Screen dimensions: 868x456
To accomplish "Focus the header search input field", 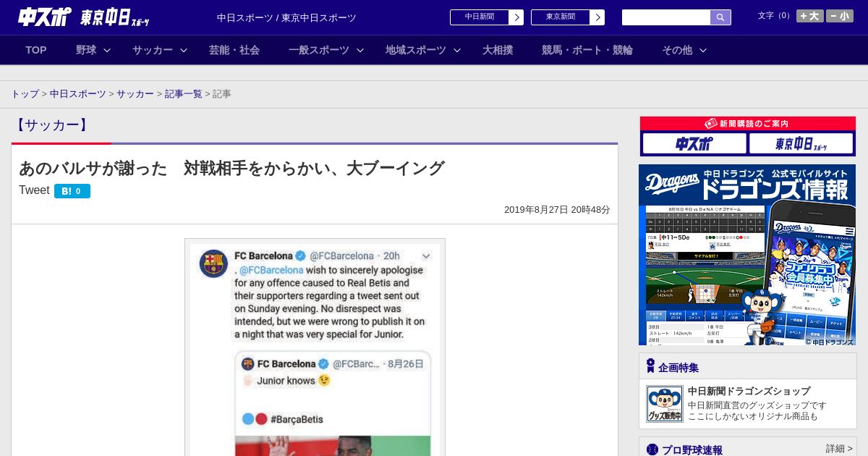I will 666,17.
